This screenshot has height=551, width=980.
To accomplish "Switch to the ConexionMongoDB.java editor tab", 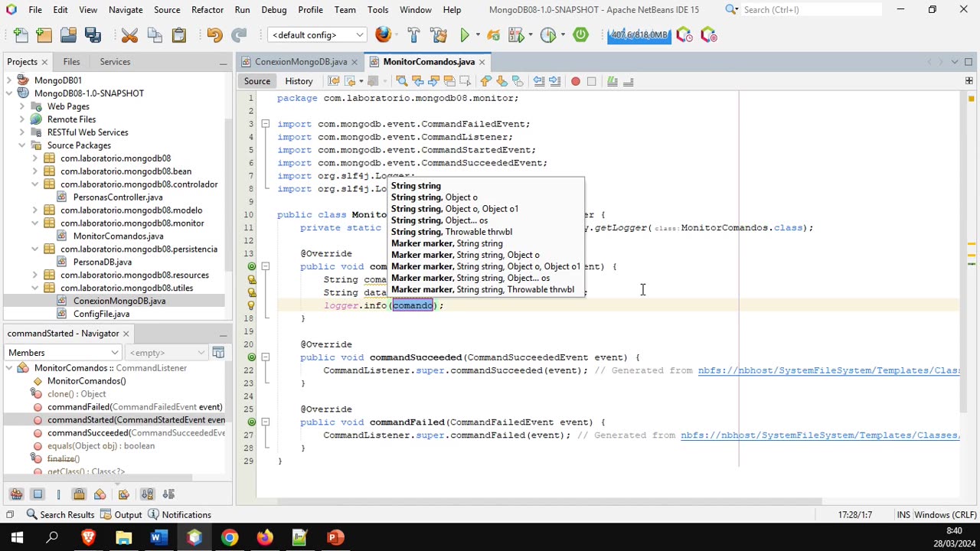I will click(301, 62).
